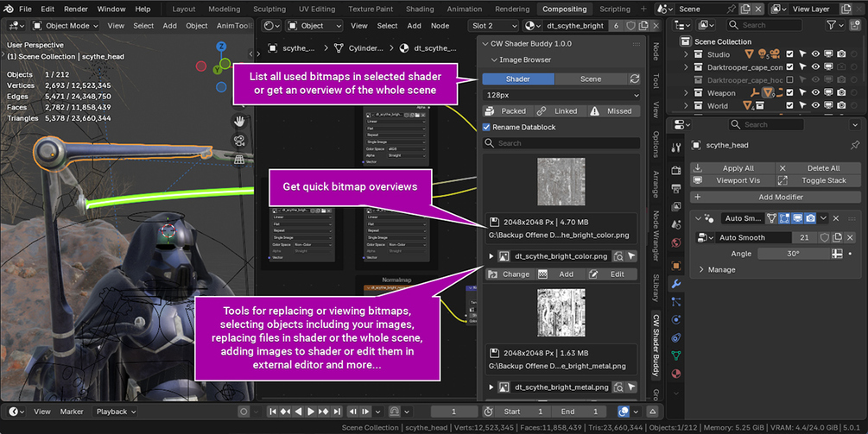
Task: Click the zoom-image icon beside dt_scythe_bright_metal.png
Action: [618, 387]
